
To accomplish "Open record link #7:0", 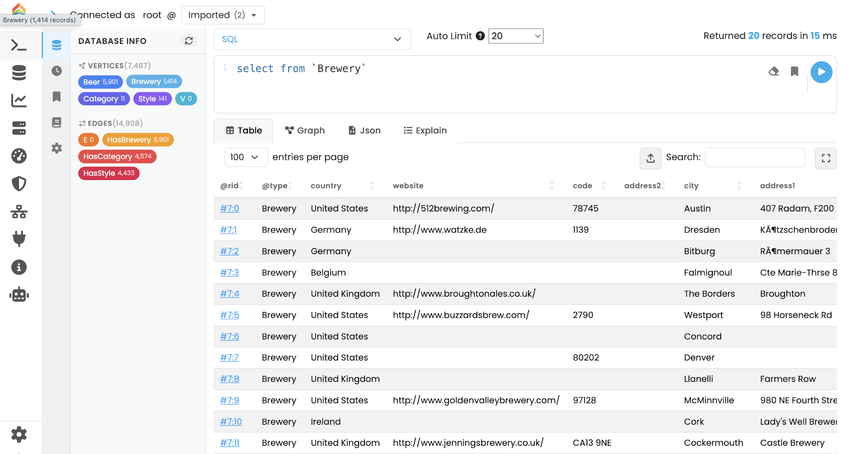I will tap(229, 208).
